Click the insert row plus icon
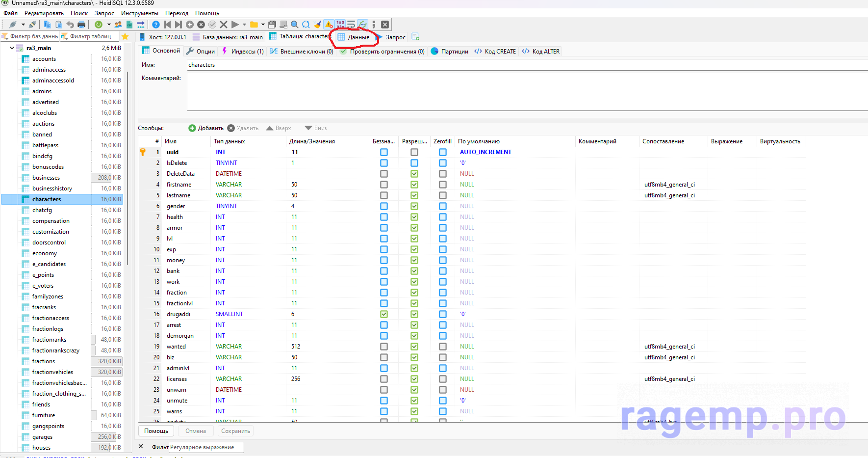Viewport: 868px width, 458px height. [190, 25]
